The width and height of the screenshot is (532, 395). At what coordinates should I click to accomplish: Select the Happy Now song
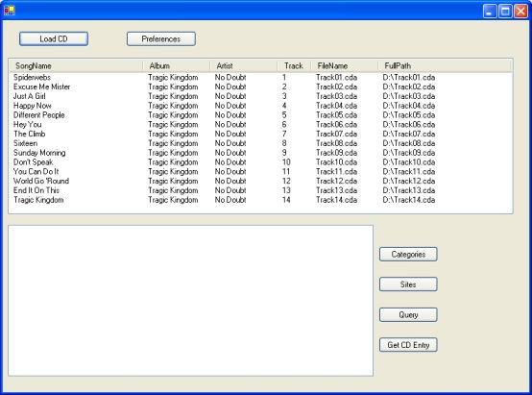[x=33, y=106]
